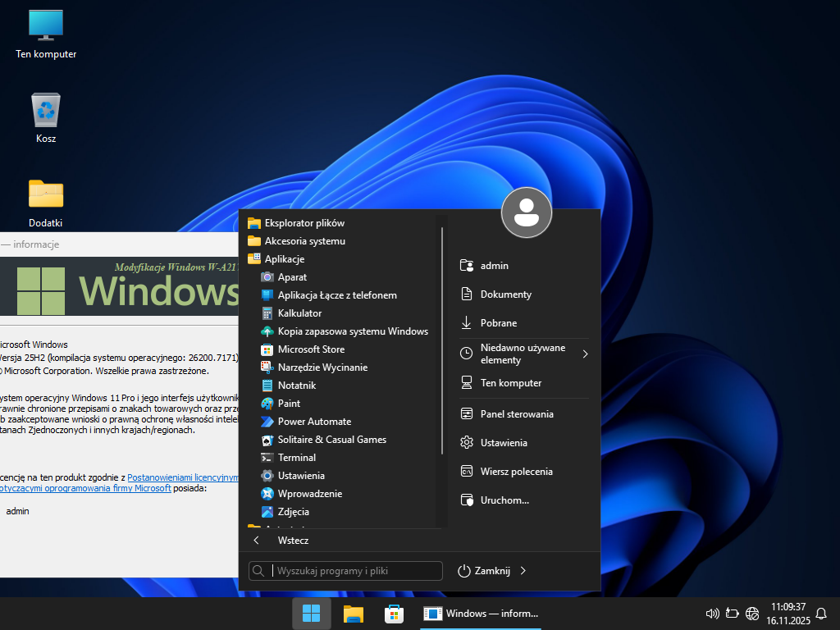
Task: Open the Terminal app entry
Action: click(x=296, y=458)
